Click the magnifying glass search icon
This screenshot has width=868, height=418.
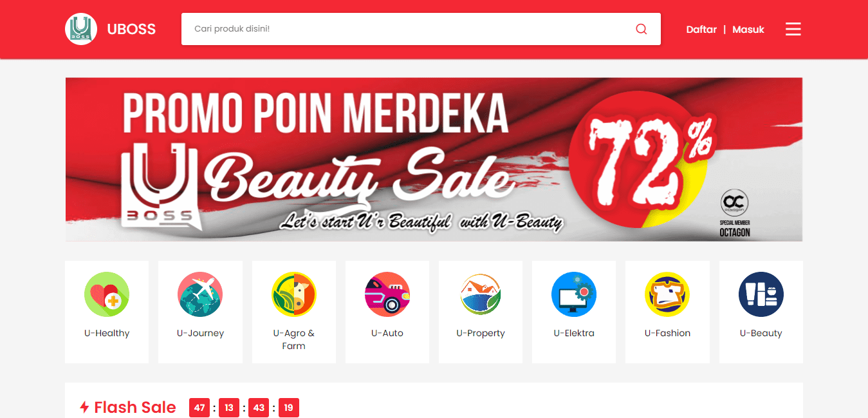tap(642, 29)
